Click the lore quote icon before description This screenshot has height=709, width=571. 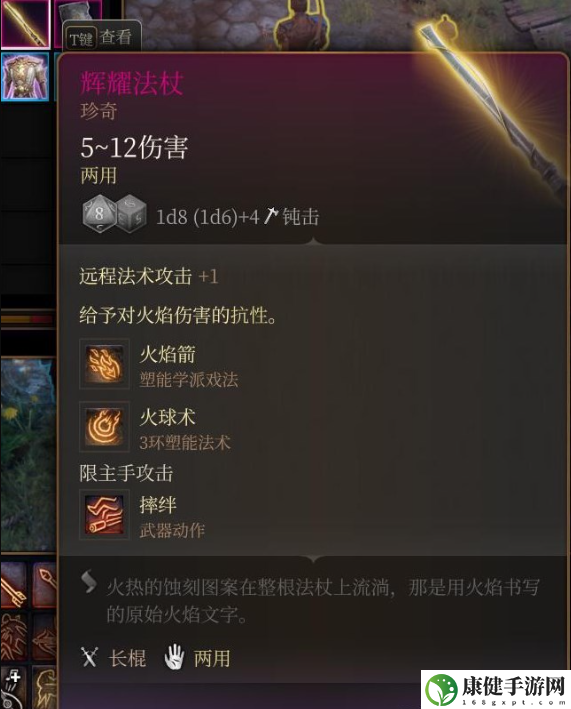[89, 581]
